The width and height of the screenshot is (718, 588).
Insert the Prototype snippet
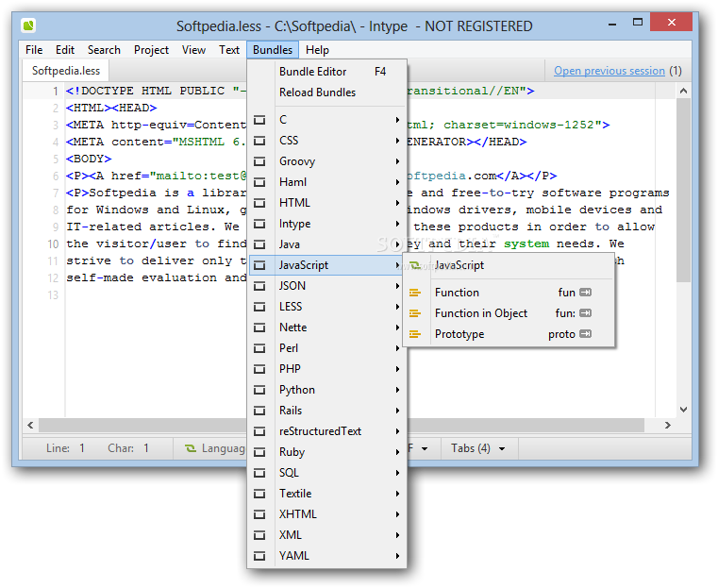[x=509, y=334]
